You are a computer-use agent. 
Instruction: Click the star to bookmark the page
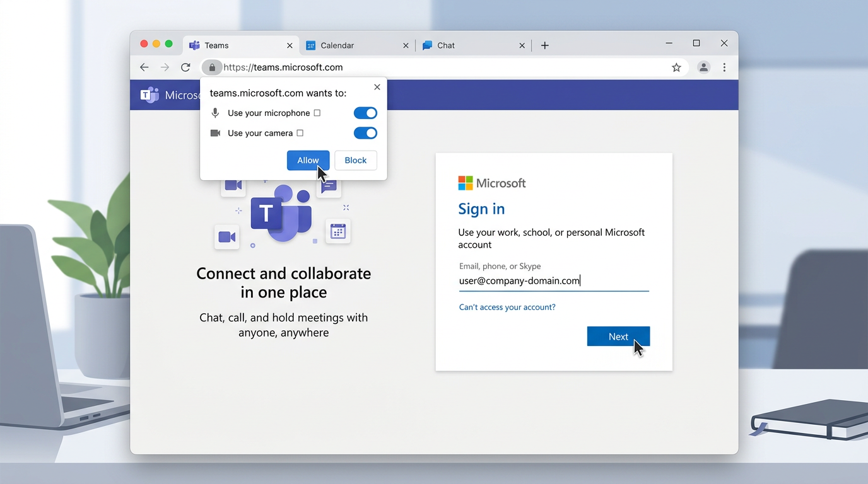pos(676,67)
